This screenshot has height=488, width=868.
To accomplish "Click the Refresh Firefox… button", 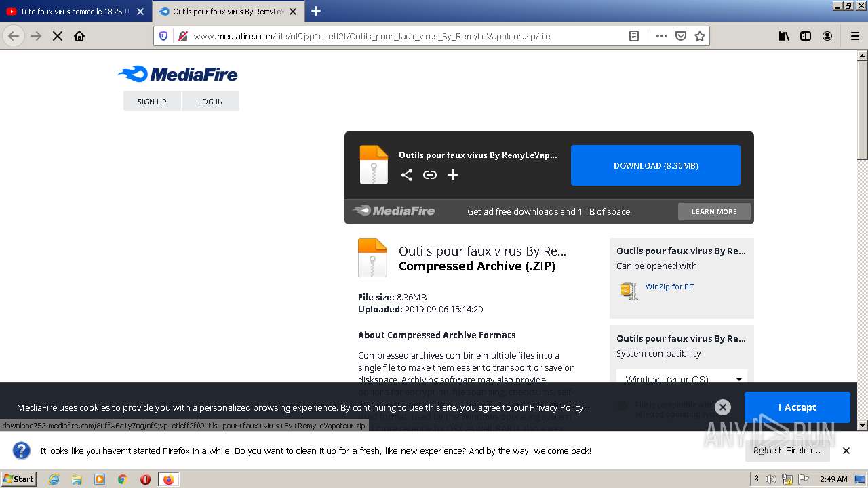I will 787,450.
